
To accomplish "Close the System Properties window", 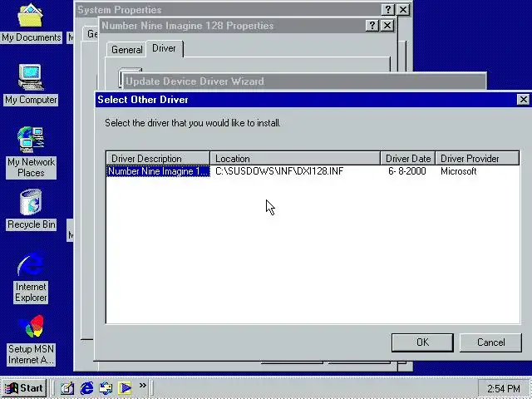I will pyautogui.click(x=403, y=9).
